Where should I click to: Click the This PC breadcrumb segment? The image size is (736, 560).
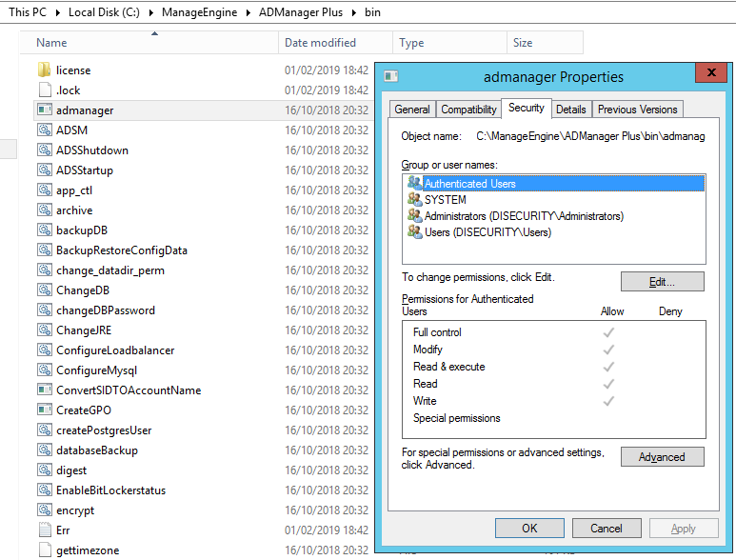[28, 12]
